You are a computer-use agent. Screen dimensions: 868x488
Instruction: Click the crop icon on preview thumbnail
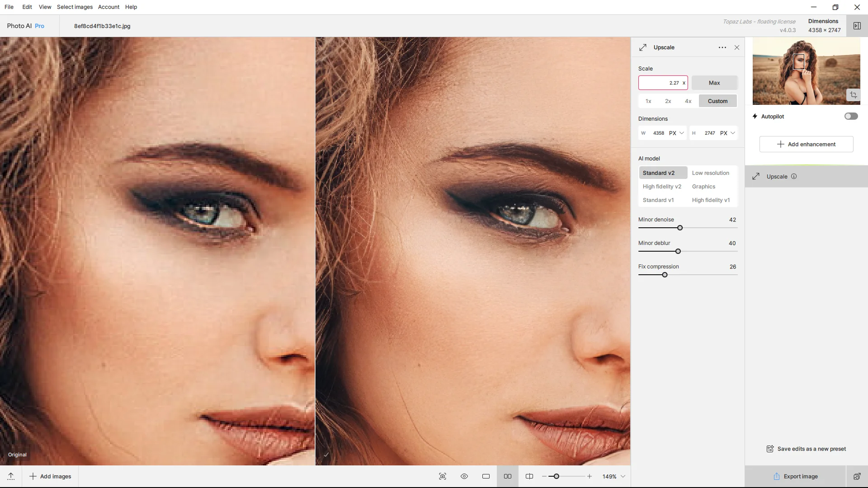853,95
